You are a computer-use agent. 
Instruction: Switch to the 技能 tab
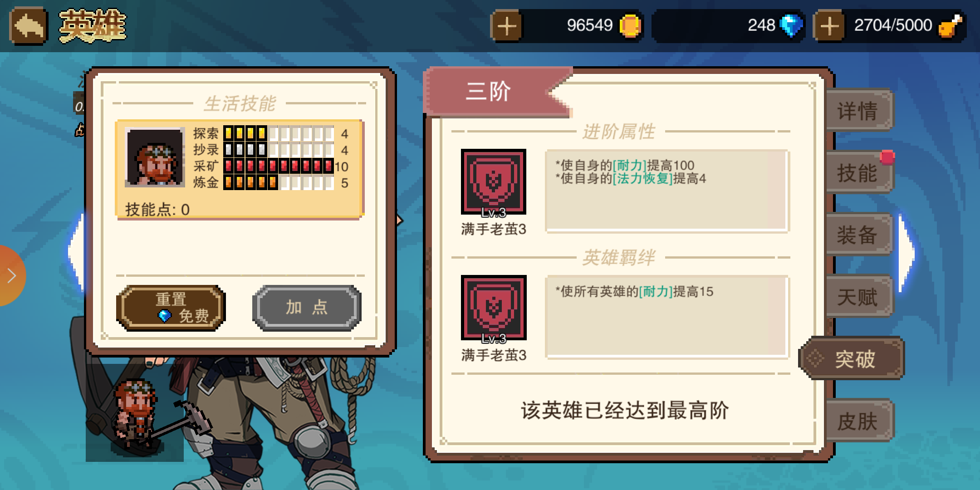[x=859, y=173]
